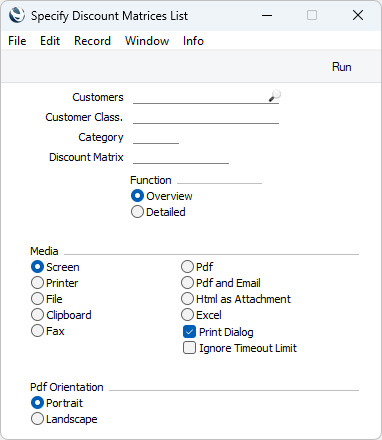Open the Record menu
382x440 pixels.
(x=92, y=41)
